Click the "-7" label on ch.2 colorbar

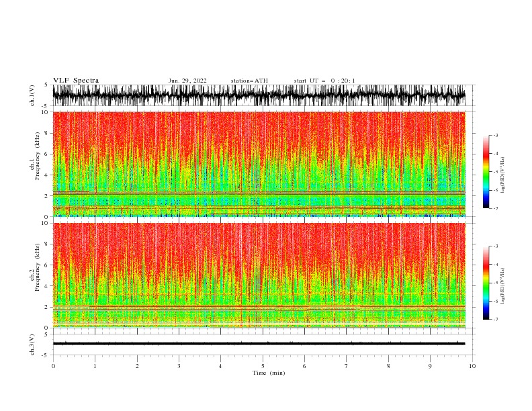tap(495, 319)
